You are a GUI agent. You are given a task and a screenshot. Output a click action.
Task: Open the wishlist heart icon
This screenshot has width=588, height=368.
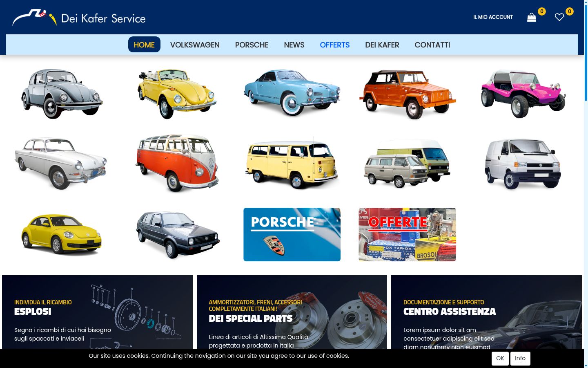point(559,17)
